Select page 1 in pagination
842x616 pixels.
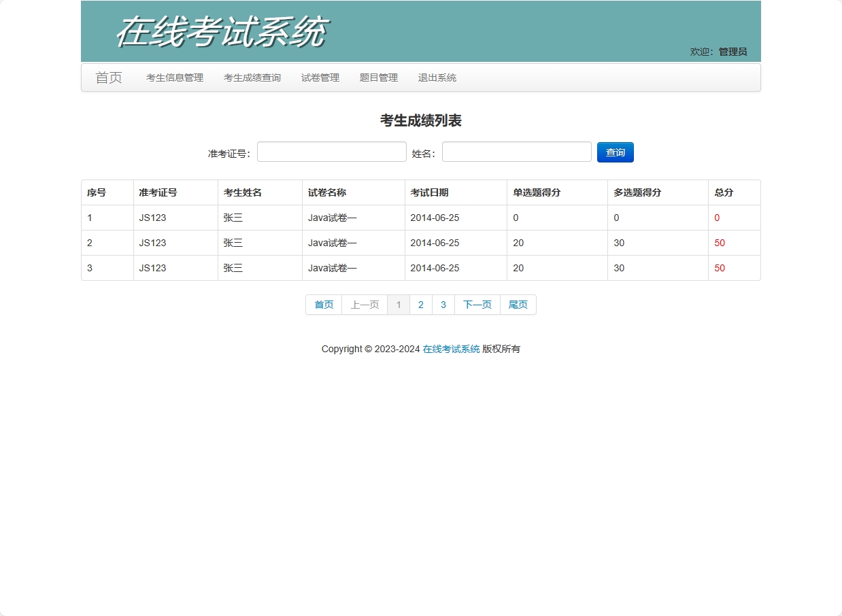click(399, 305)
